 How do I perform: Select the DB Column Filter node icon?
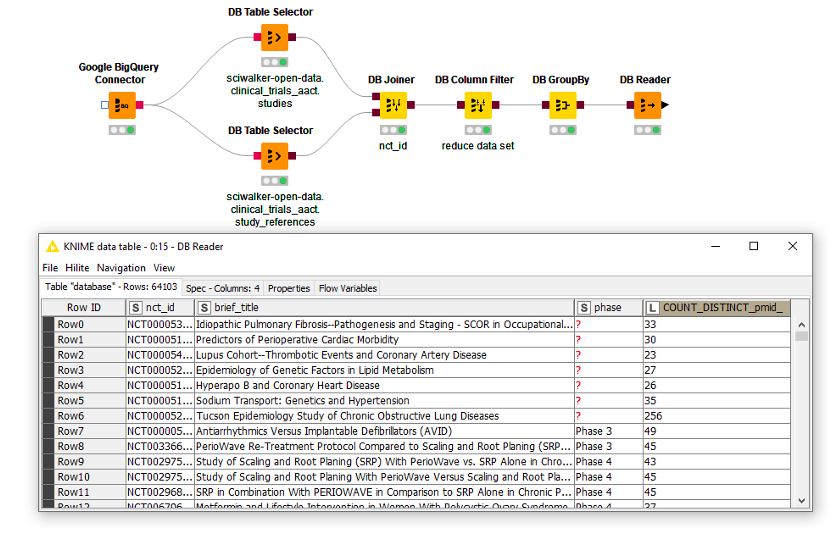coord(478,105)
